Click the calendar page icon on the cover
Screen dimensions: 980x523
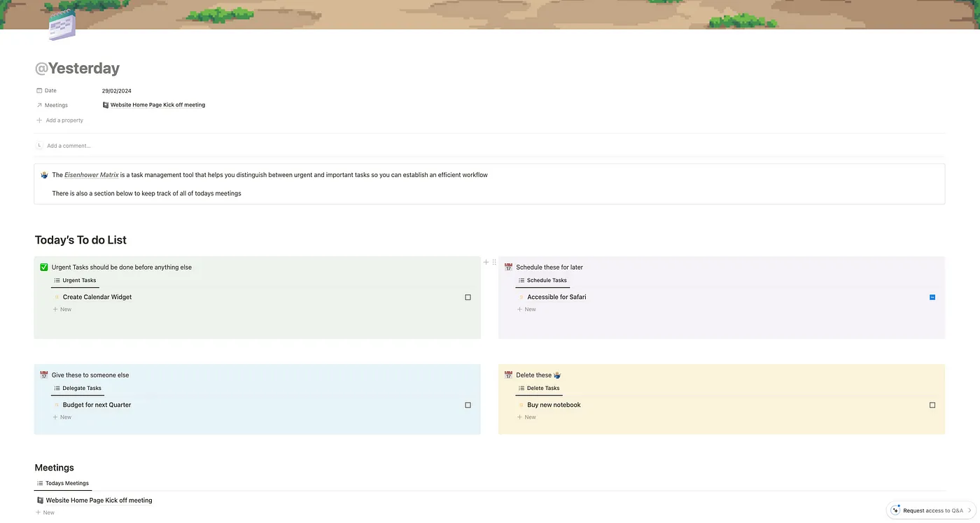click(62, 26)
